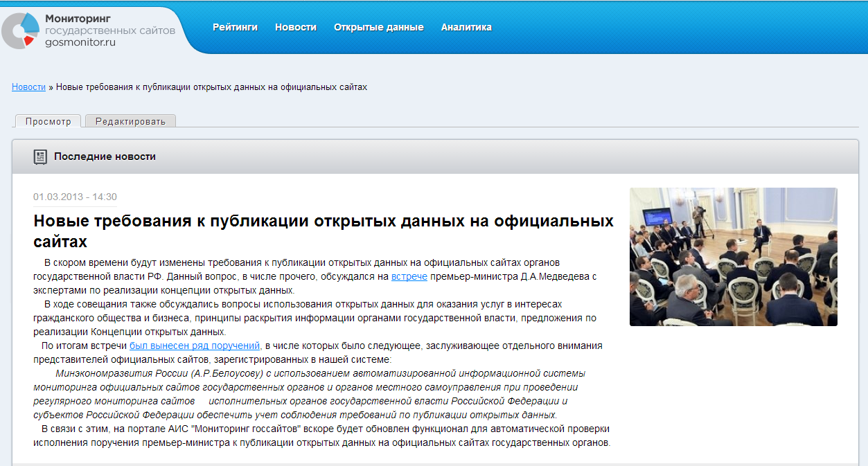Image resolution: width=868 pixels, height=466 pixels.
Task: Click the gosmonitor.ru text in the logo
Action: tap(80, 42)
